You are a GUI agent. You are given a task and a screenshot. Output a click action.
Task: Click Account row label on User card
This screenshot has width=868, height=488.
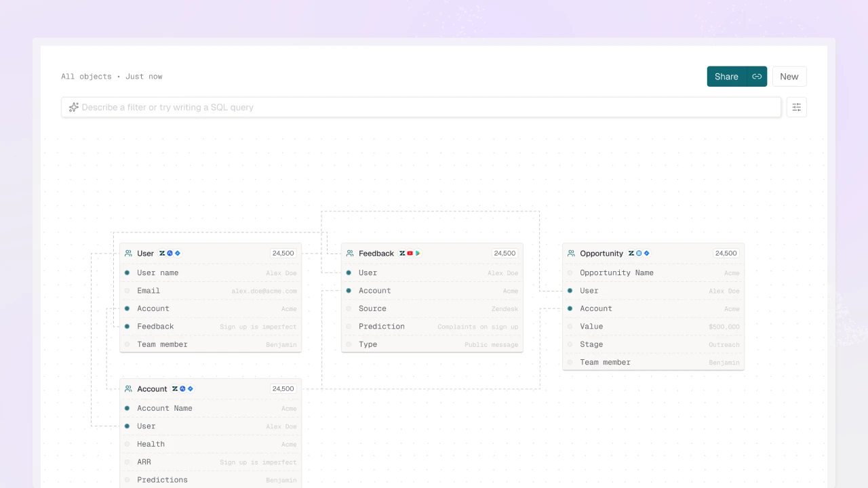coord(153,308)
